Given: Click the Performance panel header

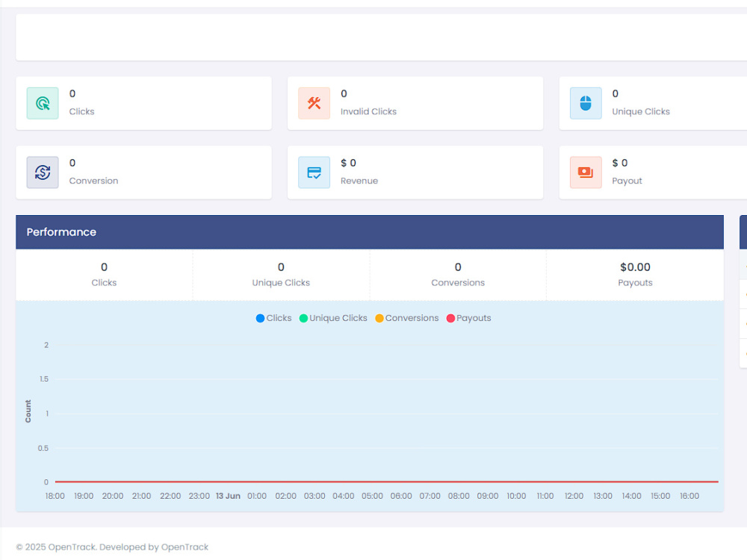Looking at the screenshot, I should 370,232.
